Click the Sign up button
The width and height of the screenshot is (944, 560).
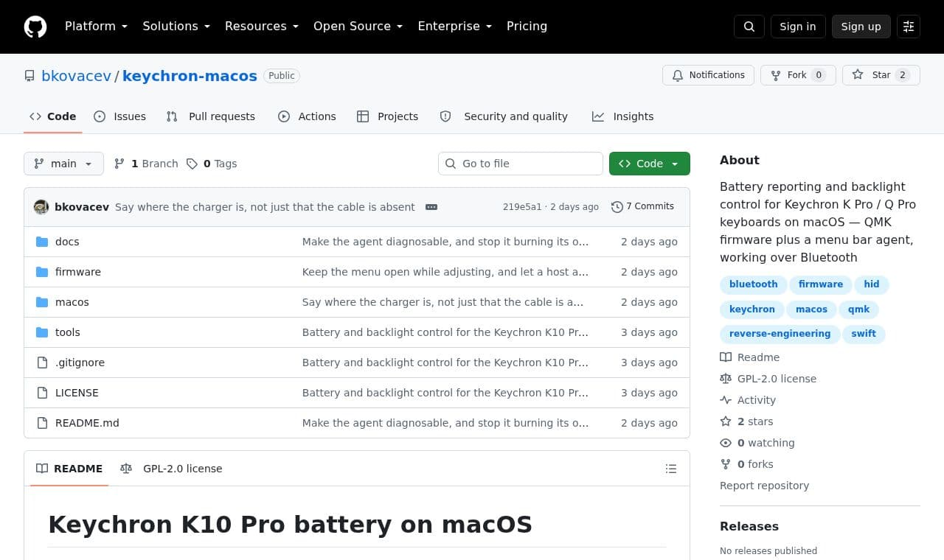point(861,27)
